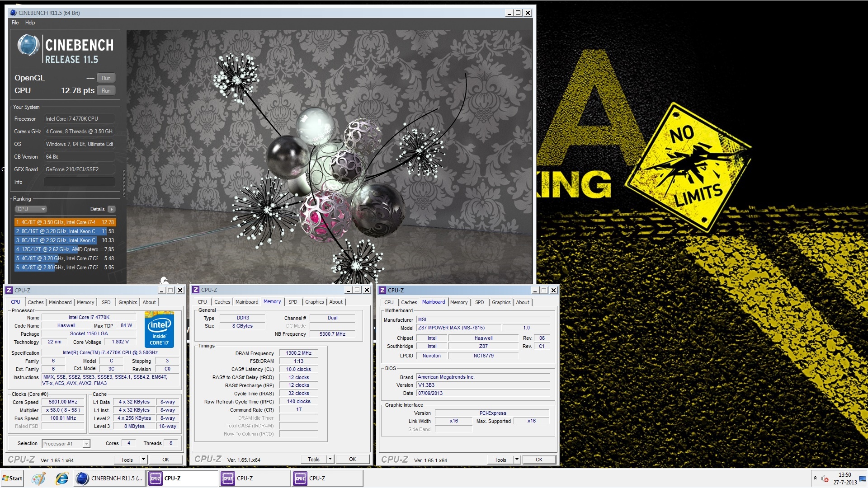The image size is (868, 488).
Task: Click the network tray icon with red X
Action: pyautogui.click(x=825, y=479)
